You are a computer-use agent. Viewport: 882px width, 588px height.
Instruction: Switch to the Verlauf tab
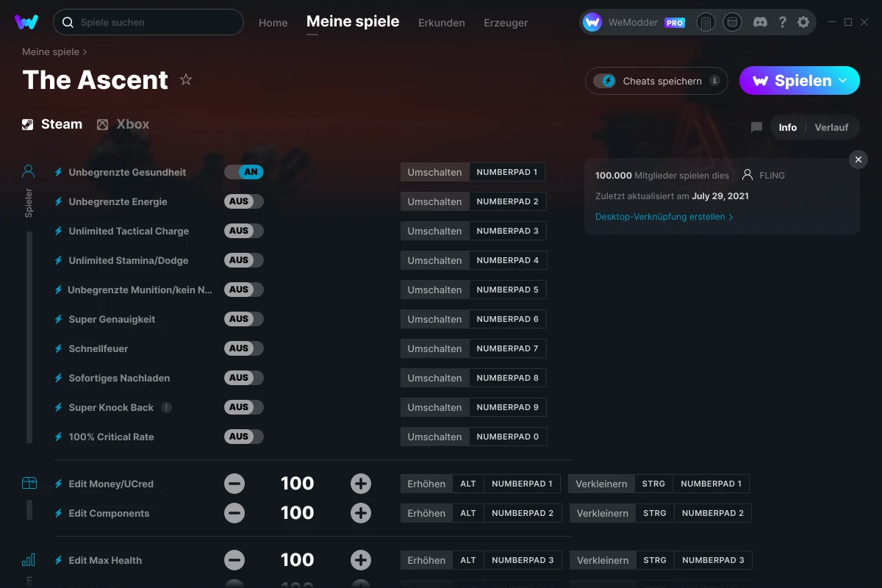(x=831, y=127)
